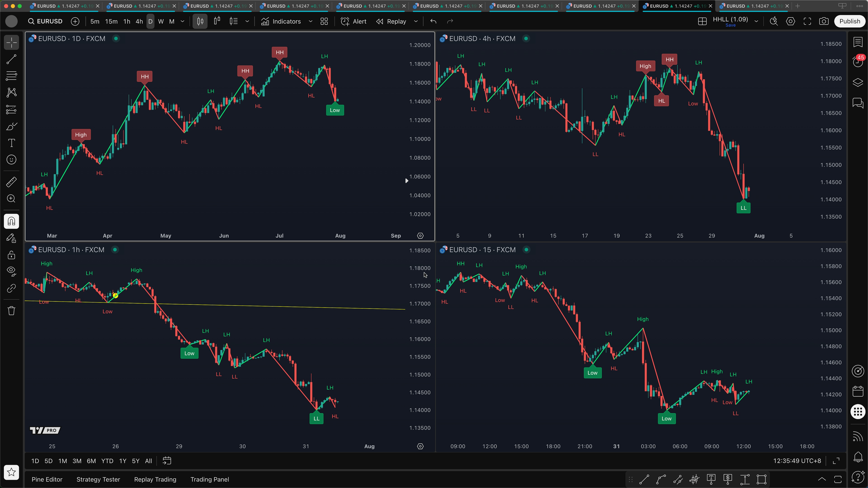This screenshot has height=488, width=868.
Task: Open the Strategy Tester tab
Action: tap(98, 479)
